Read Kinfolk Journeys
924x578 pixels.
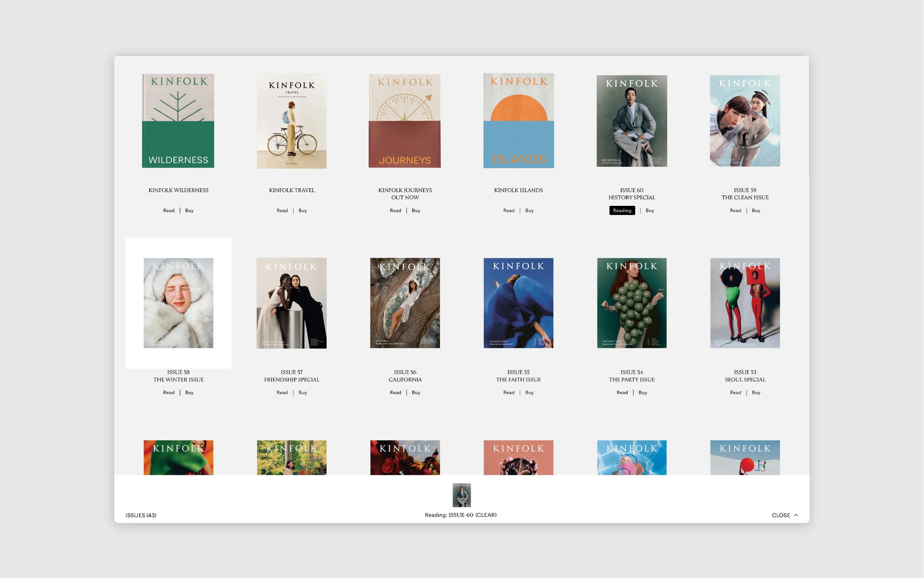point(395,211)
